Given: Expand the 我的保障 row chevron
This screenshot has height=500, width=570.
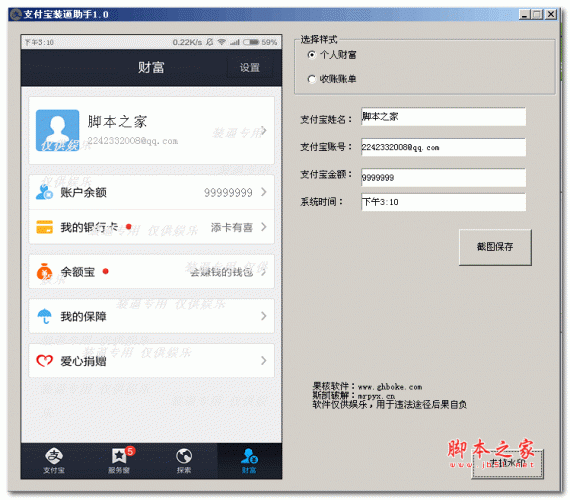Looking at the screenshot, I should click(x=264, y=316).
